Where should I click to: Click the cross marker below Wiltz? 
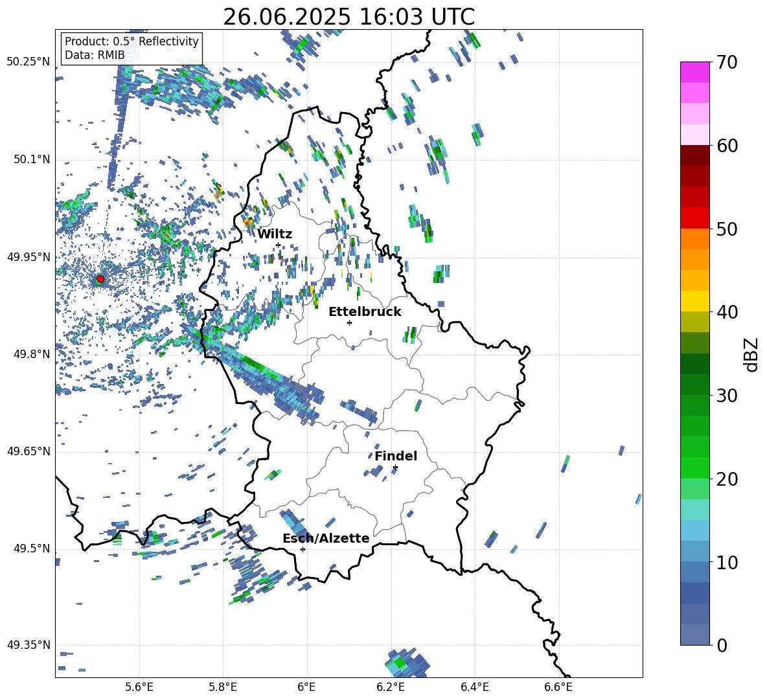coord(279,245)
